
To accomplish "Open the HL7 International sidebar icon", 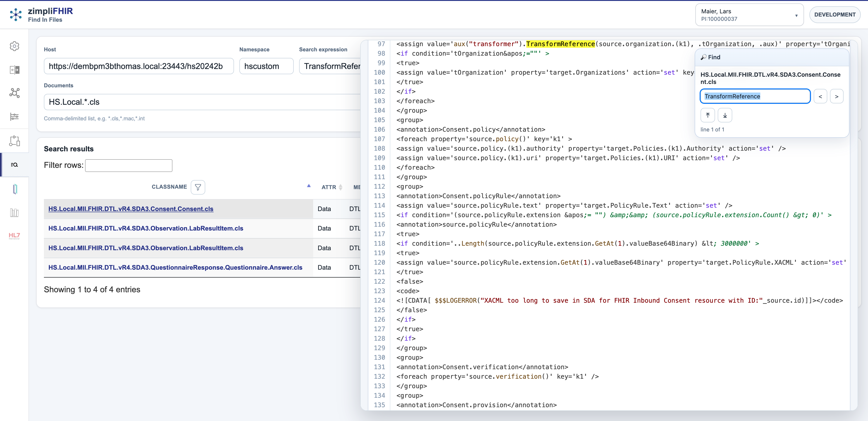I will [x=14, y=235].
